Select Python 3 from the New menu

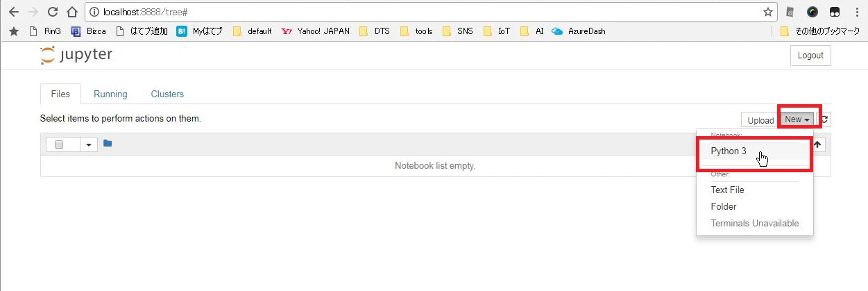click(755, 151)
